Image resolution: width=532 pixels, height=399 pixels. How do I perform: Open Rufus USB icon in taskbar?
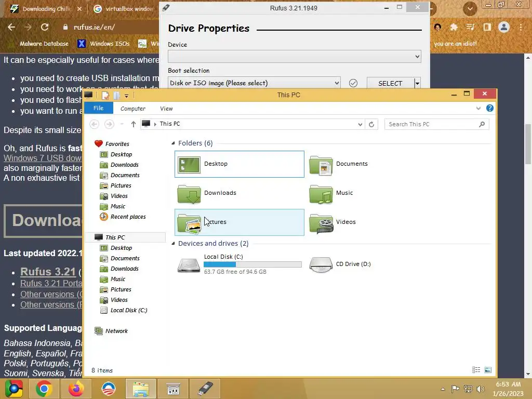click(x=205, y=389)
